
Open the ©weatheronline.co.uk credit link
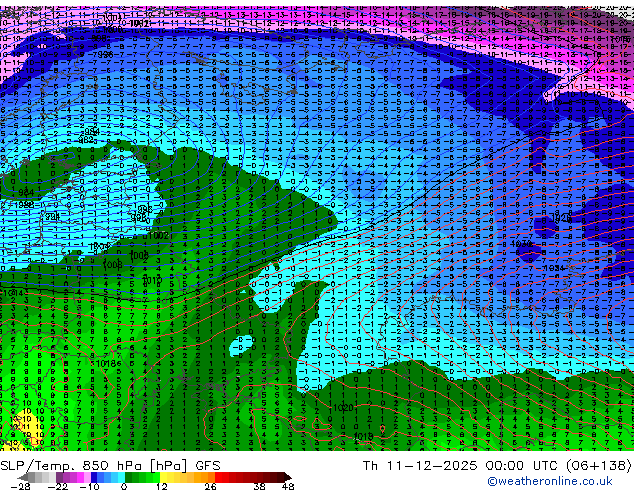[549, 481]
